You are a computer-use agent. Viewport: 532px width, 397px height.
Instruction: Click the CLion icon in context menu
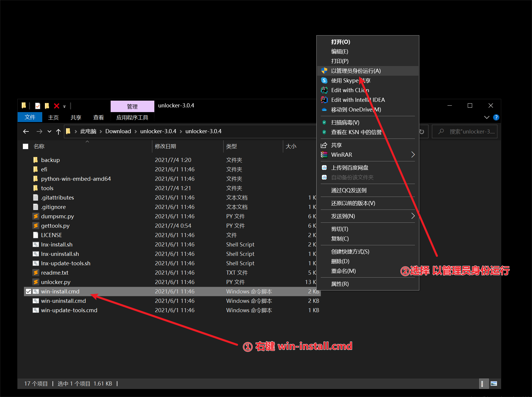tap(324, 90)
